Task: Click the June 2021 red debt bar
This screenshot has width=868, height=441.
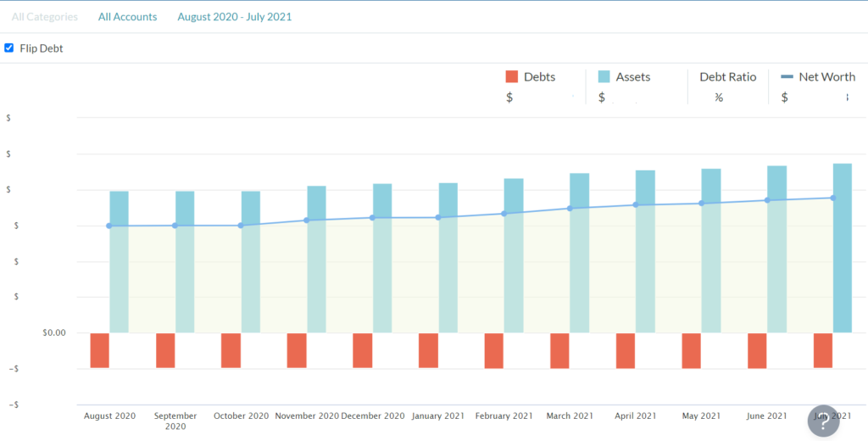Action: coord(757,351)
